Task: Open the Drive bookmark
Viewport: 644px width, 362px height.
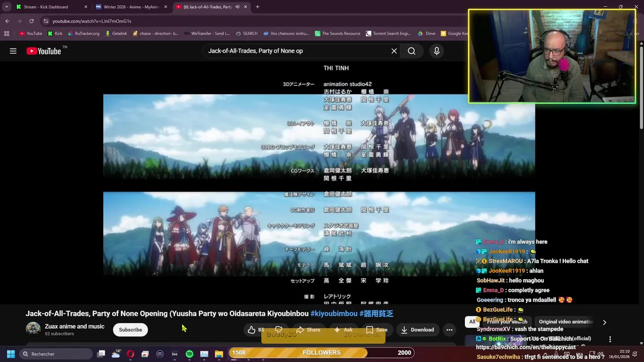Action: point(427,34)
